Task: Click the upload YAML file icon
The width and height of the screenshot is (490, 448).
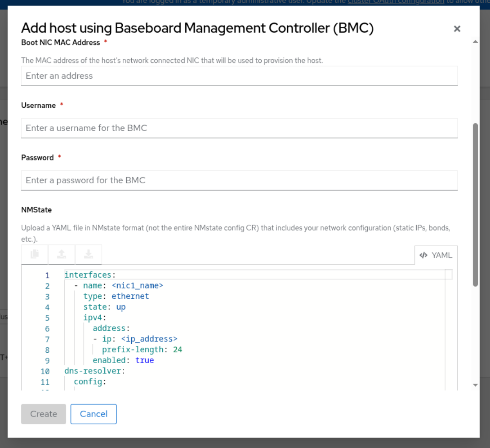Action: (x=62, y=254)
